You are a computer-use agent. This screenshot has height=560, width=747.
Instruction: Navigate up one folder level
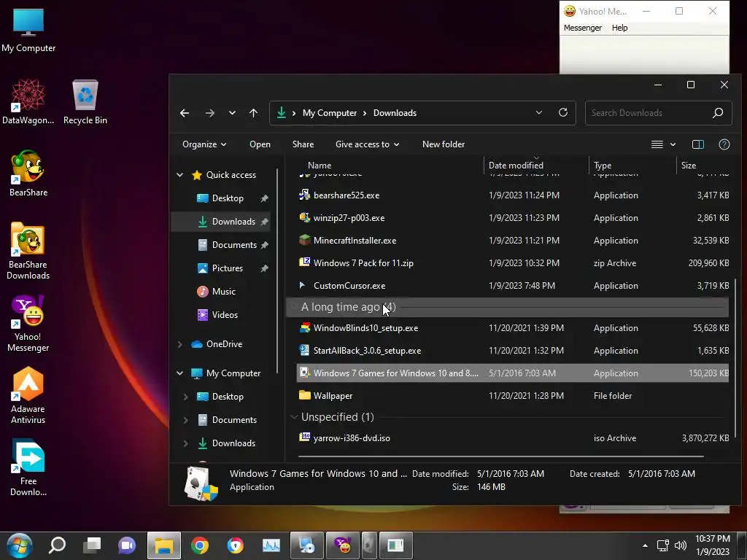click(x=253, y=113)
